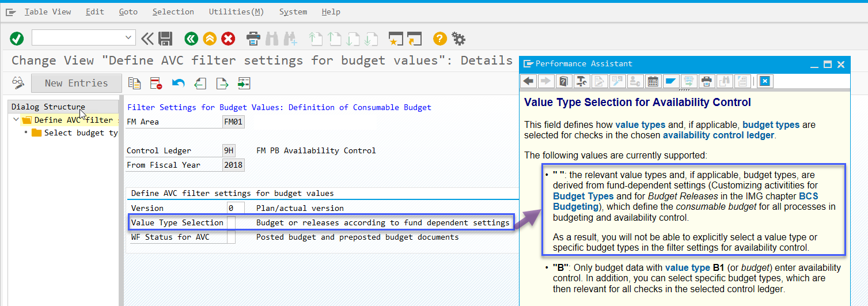Save using the floppy disk icon

(x=165, y=39)
